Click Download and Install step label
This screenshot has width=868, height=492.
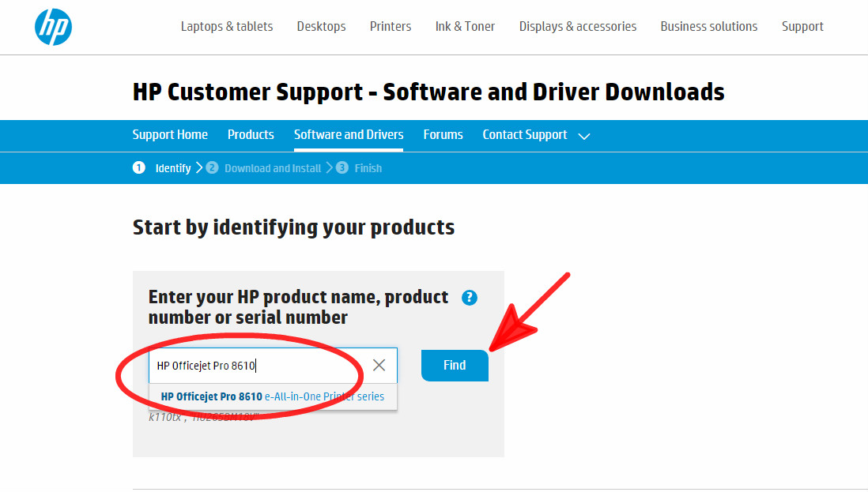click(273, 168)
